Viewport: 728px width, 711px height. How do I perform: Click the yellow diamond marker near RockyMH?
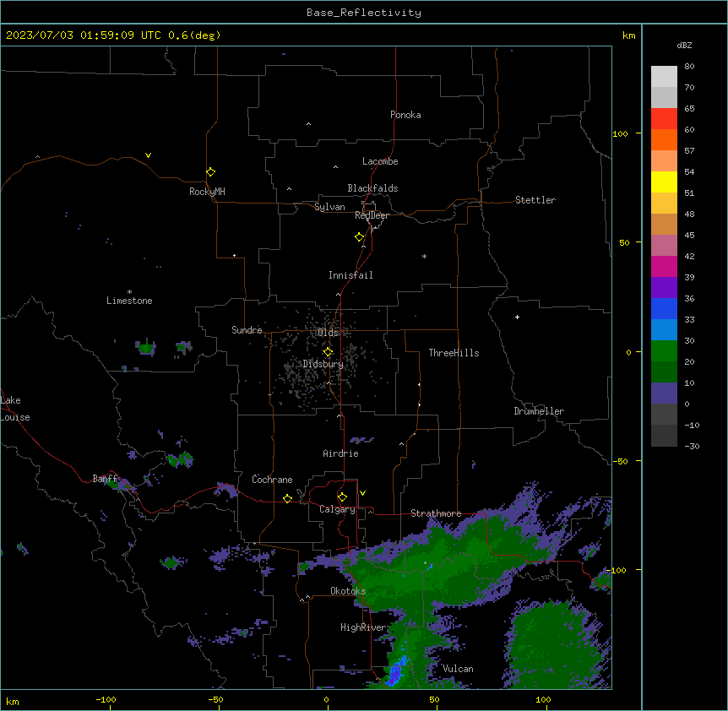click(x=210, y=172)
